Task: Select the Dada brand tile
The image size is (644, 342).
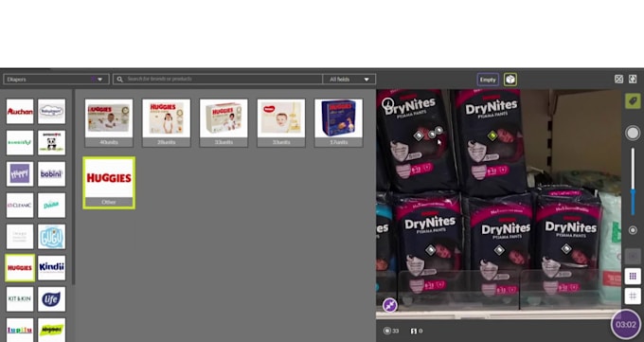Action: [51, 206]
